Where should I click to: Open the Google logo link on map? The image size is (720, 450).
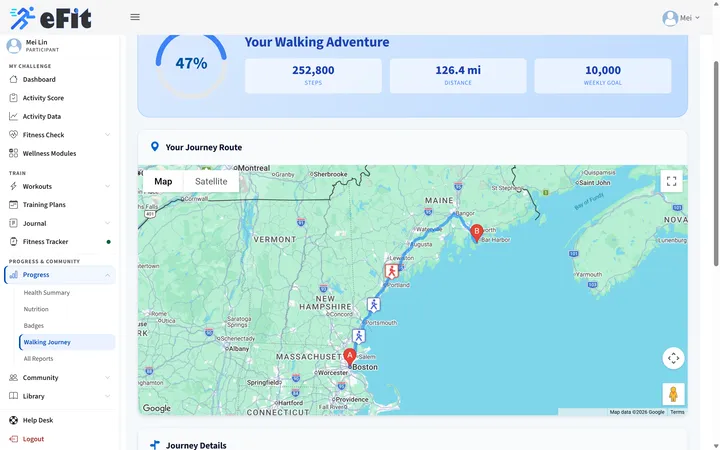157,408
